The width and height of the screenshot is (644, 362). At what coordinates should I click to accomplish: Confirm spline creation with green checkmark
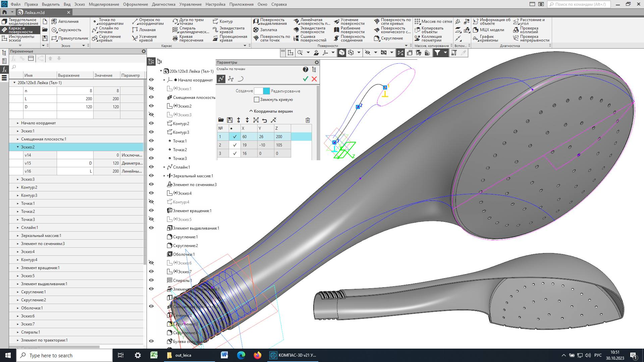(305, 79)
